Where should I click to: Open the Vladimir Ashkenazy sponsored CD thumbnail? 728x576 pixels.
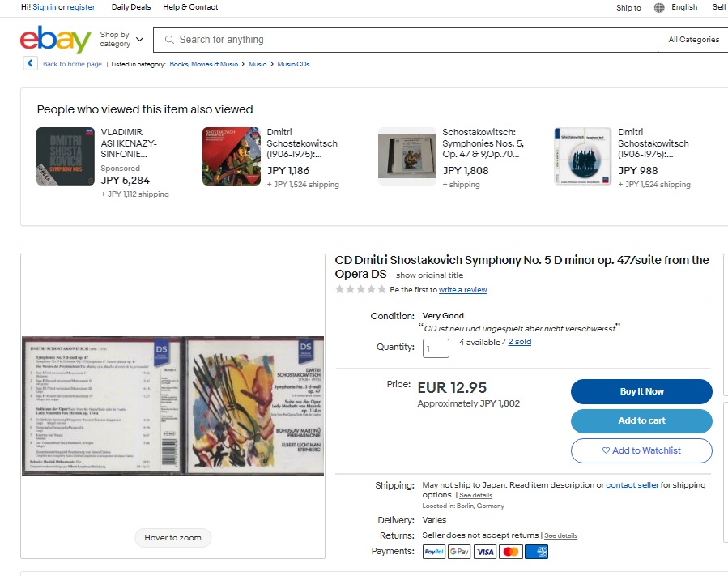[x=66, y=156]
